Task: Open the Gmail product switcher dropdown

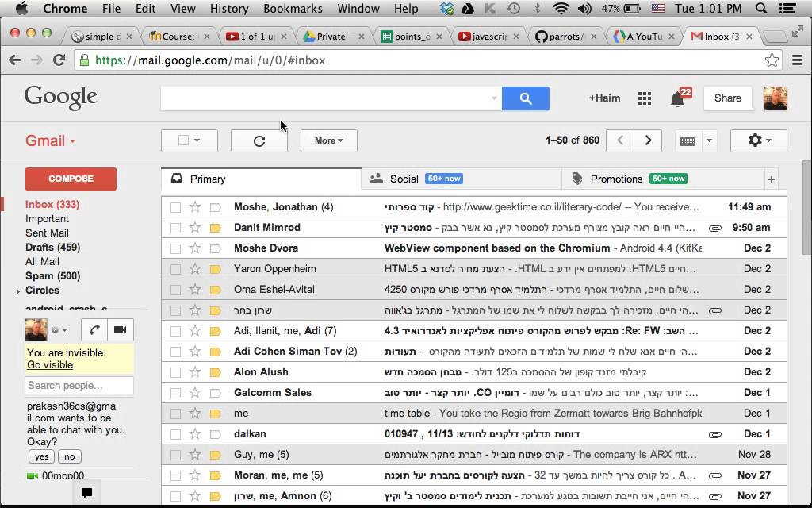Action: click(50, 141)
